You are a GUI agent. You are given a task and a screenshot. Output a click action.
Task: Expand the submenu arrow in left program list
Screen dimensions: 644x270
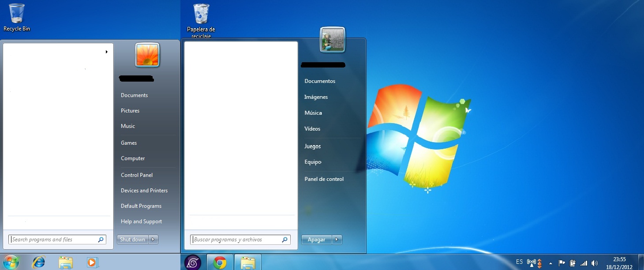106,52
